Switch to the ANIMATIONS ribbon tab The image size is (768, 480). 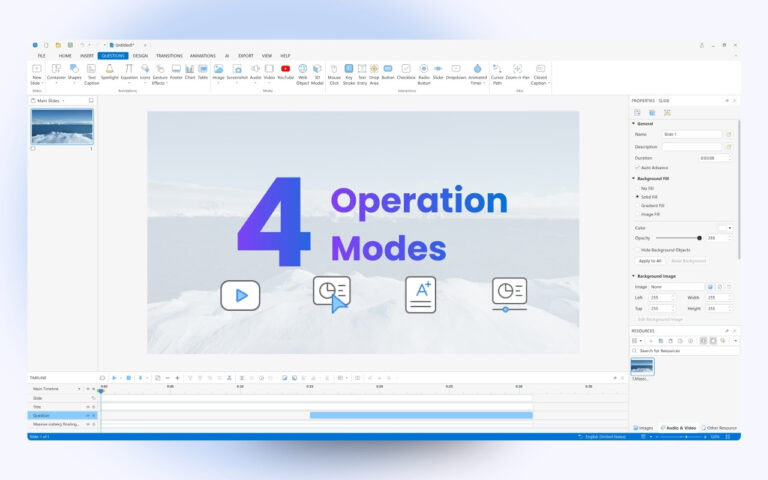(x=203, y=56)
